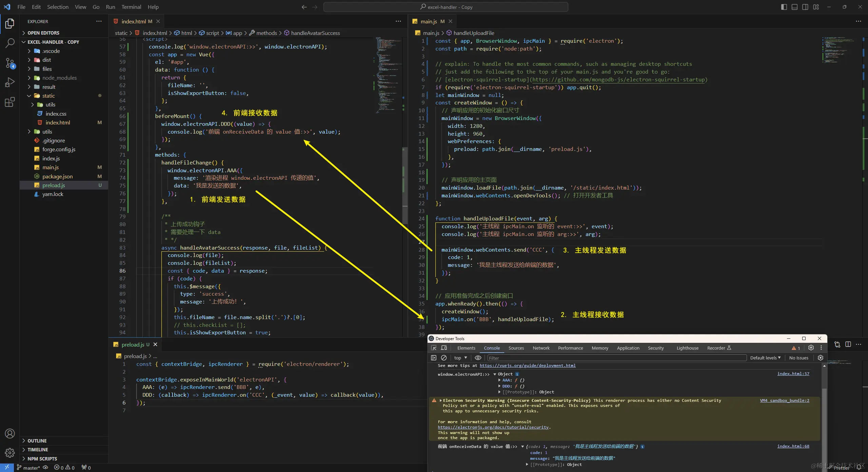Open the Terminal menu
The image size is (868, 472).
click(131, 7)
